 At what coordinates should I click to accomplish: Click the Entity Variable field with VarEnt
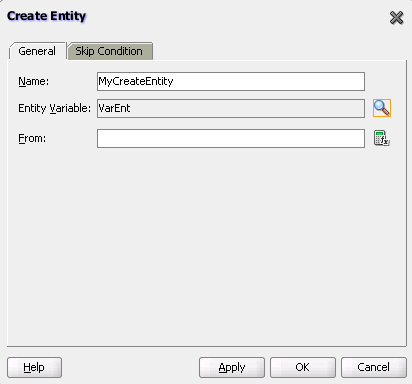[231, 108]
